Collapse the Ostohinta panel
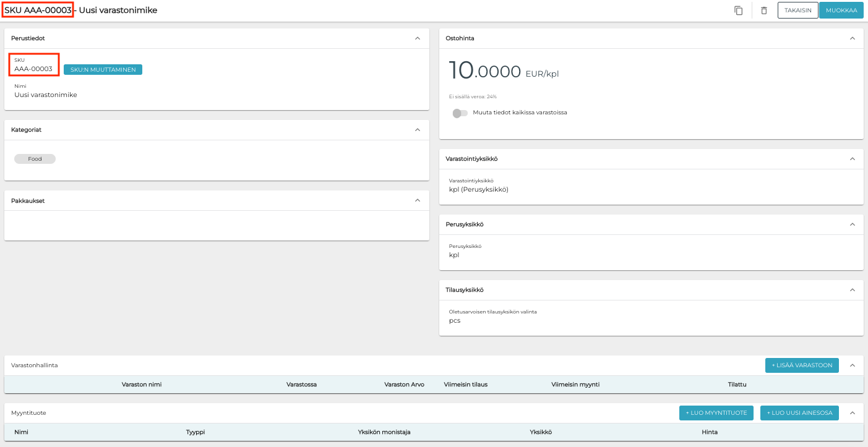 [852, 38]
